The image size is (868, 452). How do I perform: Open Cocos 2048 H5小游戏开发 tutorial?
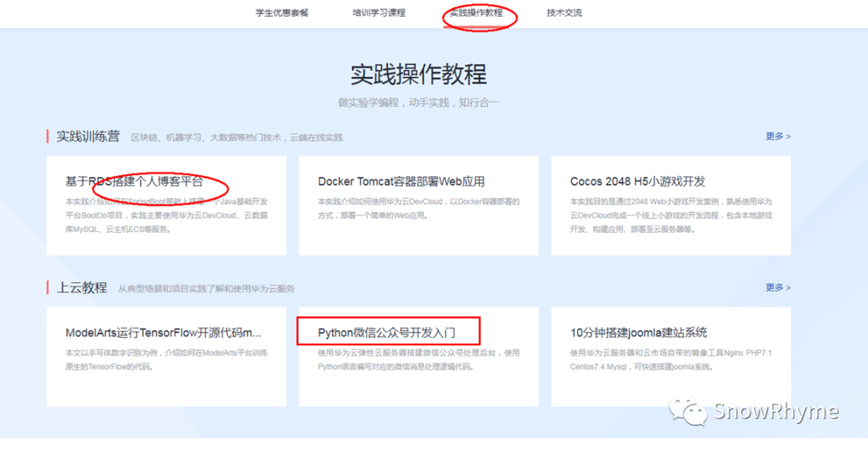coord(637,181)
